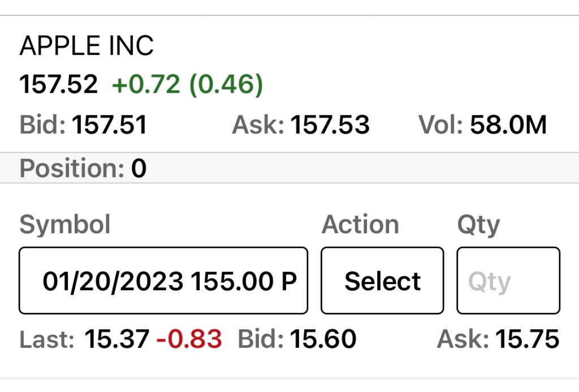The image size is (579, 392).
Task: Focus the Qty input box
Action: pos(508,281)
